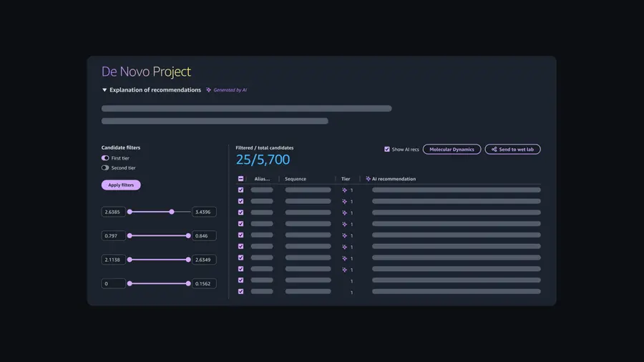Screen dimensions: 644x362
Task: Enable the Second tier filter toggle
Action: pos(105,168)
